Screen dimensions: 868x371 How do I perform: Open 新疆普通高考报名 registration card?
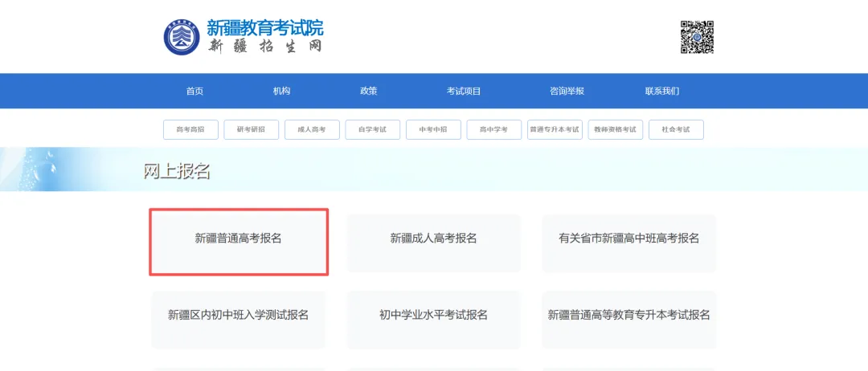pyautogui.click(x=239, y=242)
